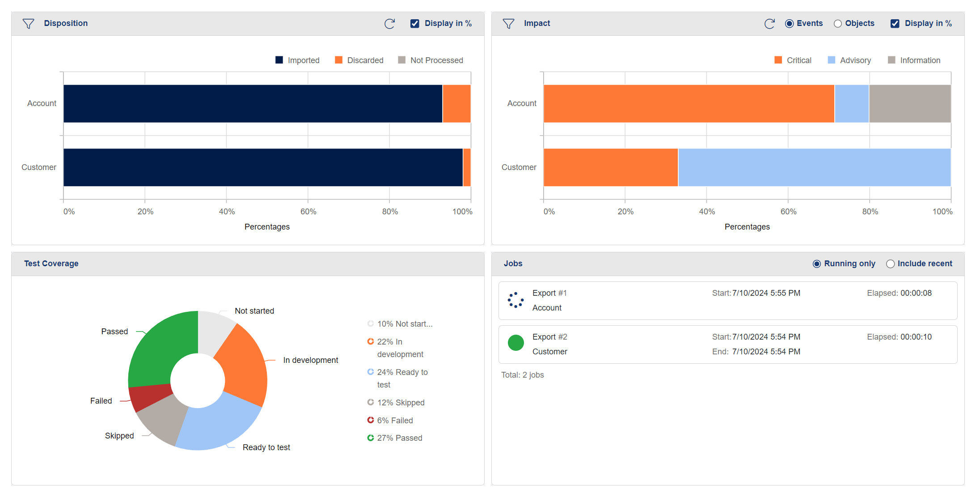Click the 6% Failed legend icon

370,420
